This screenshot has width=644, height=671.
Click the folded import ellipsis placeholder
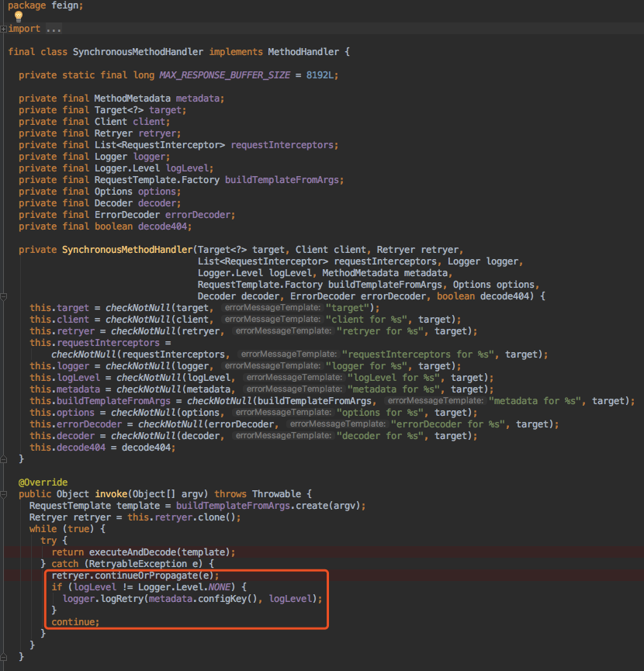[54, 28]
